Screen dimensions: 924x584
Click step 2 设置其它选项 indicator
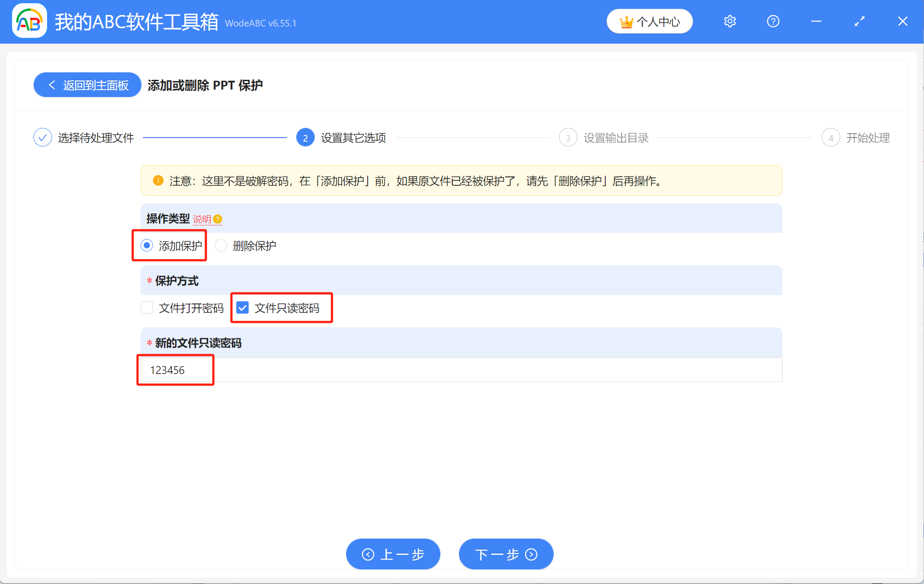coord(305,137)
